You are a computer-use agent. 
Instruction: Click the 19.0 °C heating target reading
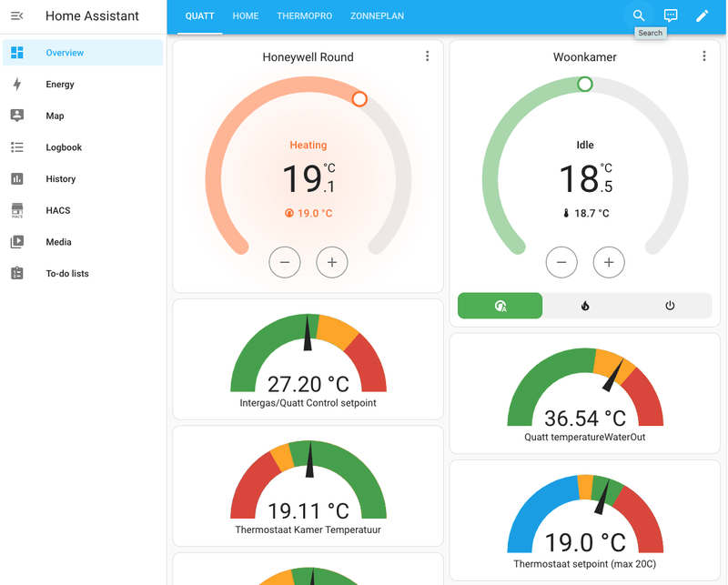tap(308, 213)
